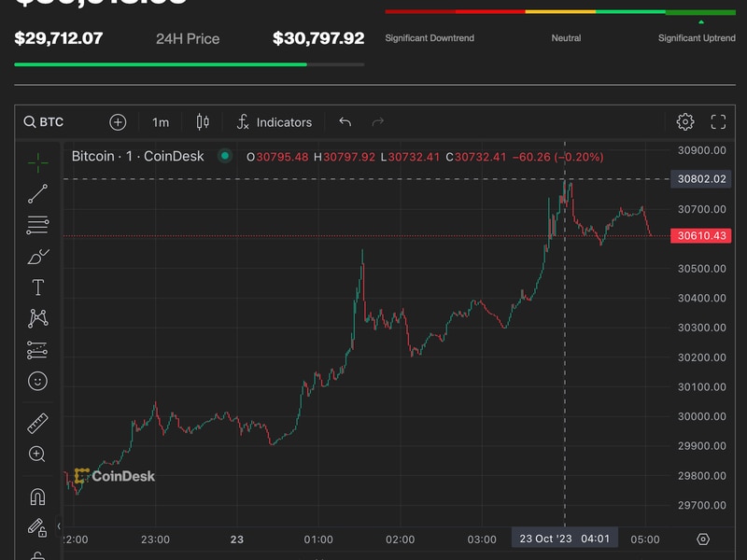Select the XABCD pattern tool
The height and width of the screenshot is (560, 747).
click(37, 318)
